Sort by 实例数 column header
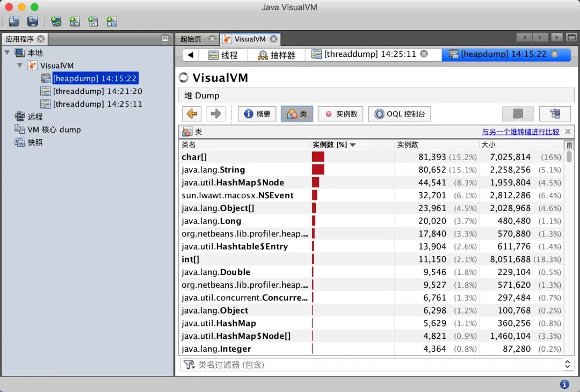 click(x=436, y=144)
